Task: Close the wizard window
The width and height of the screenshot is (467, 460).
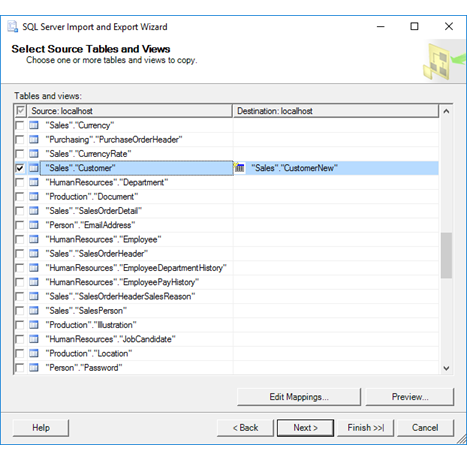Action: (x=449, y=26)
